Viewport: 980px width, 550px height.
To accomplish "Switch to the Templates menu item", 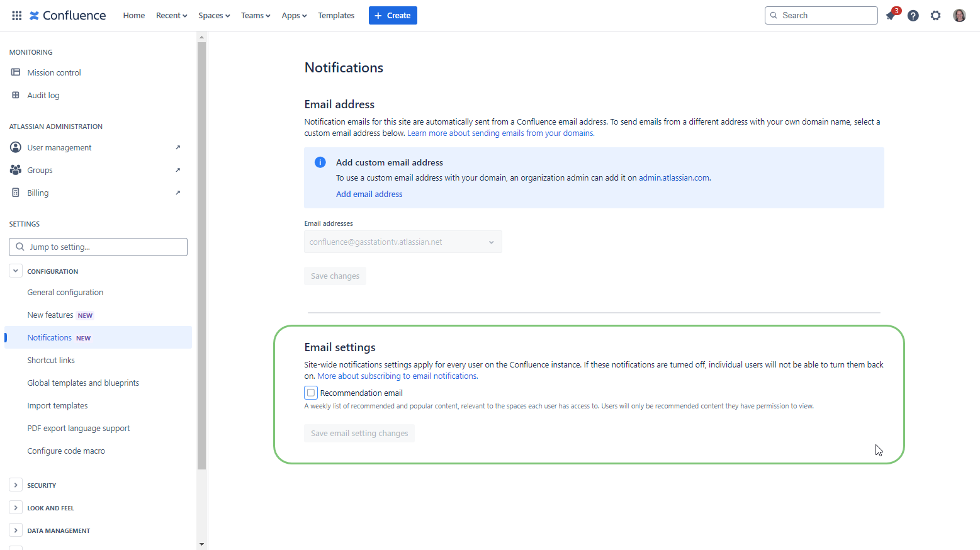I will coord(336,15).
